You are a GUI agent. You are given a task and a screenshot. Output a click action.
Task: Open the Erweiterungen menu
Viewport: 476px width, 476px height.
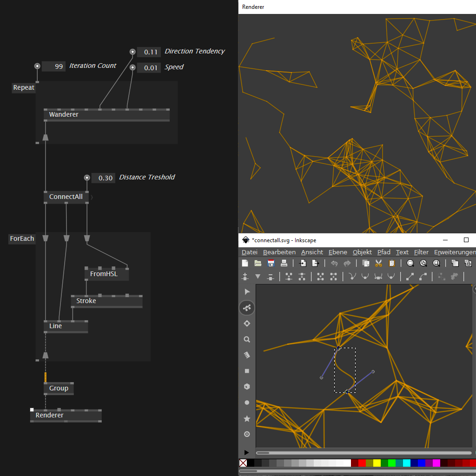click(453, 252)
